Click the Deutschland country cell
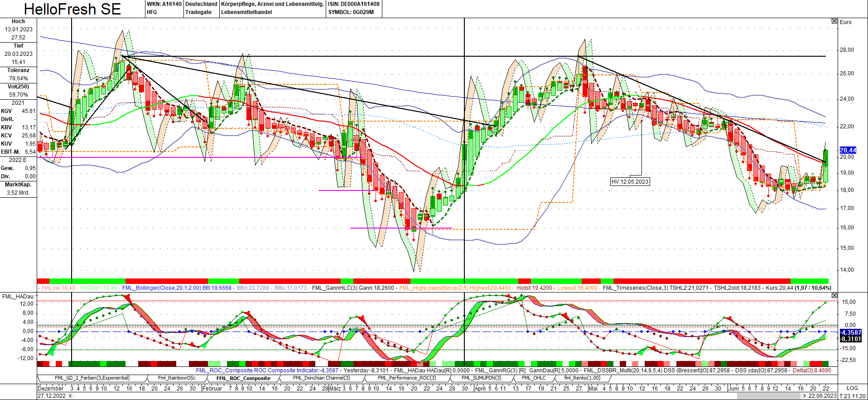Image resolution: width=868 pixels, height=400 pixels. (x=201, y=4)
